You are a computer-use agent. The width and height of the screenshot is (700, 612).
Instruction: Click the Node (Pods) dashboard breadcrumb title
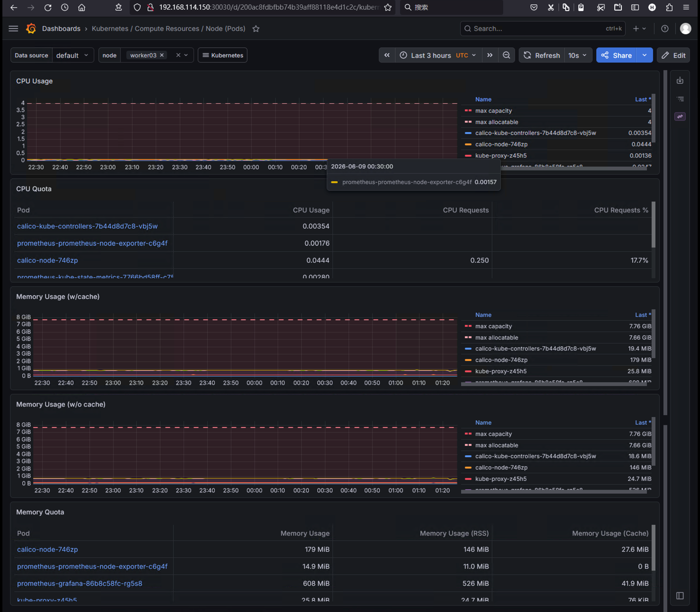(168, 29)
